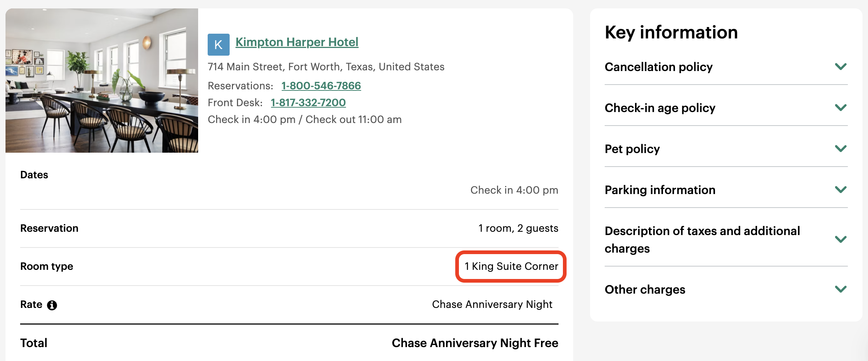Click the Other charges chevron icon

[x=841, y=289]
